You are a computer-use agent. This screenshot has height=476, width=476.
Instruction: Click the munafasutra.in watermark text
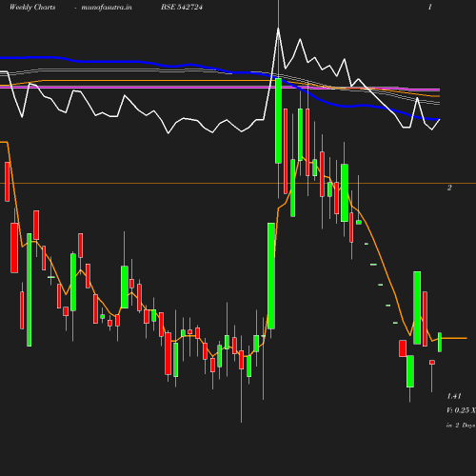point(107,7)
